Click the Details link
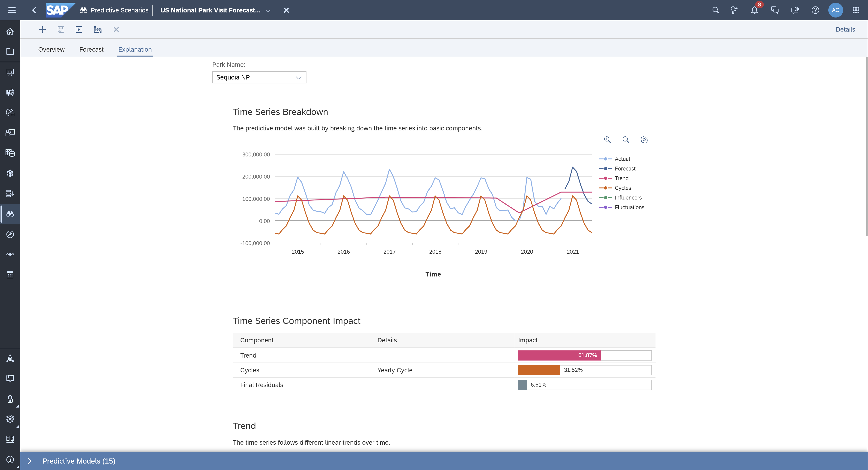This screenshot has height=470, width=868. (x=845, y=29)
